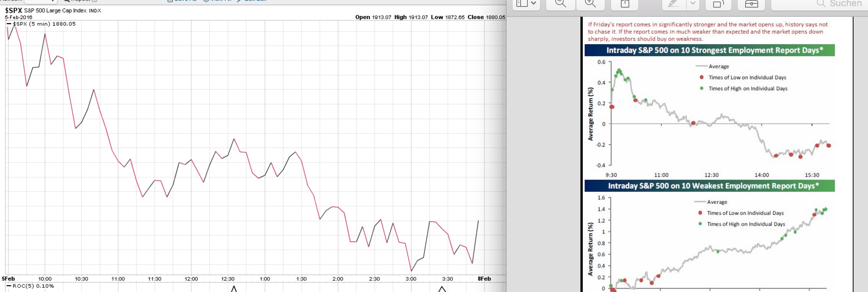Click the $SPX ticker symbol heading
This screenshot has width=868, height=292.
[13, 11]
